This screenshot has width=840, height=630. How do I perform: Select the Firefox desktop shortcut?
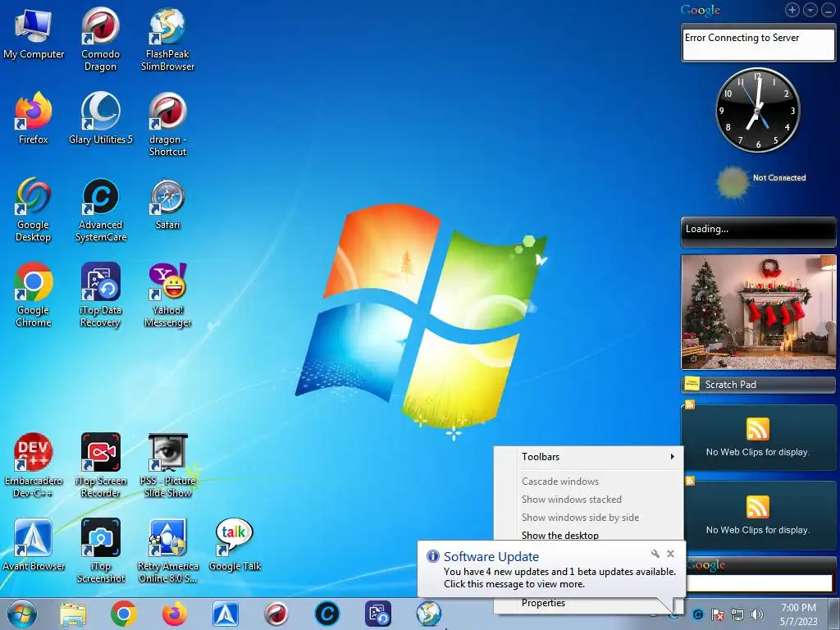[x=33, y=118]
